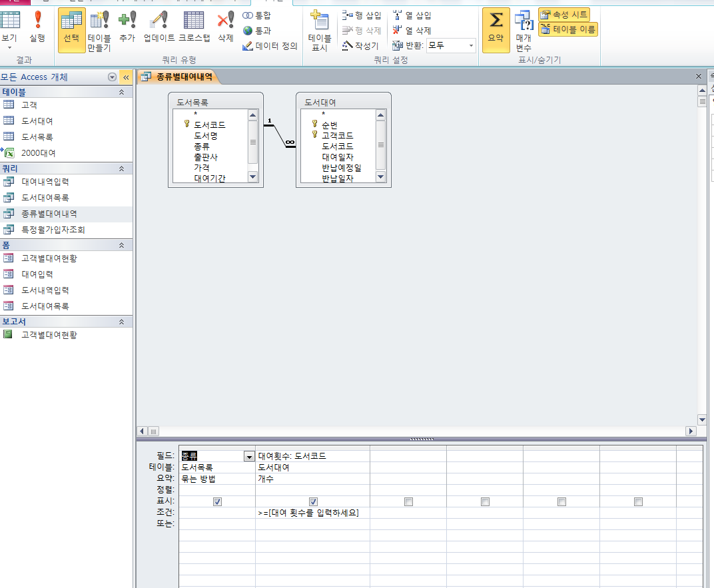Click the 추가 (Append) query icon
This screenshot has width=714, height=588.
click(x=127, y=28)
